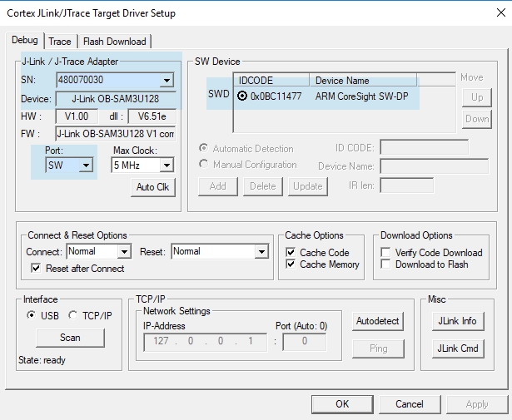Open the Max Clock 5 MHz dropdown
Viewport: 512px width, 420px height.
pos(167,166)
